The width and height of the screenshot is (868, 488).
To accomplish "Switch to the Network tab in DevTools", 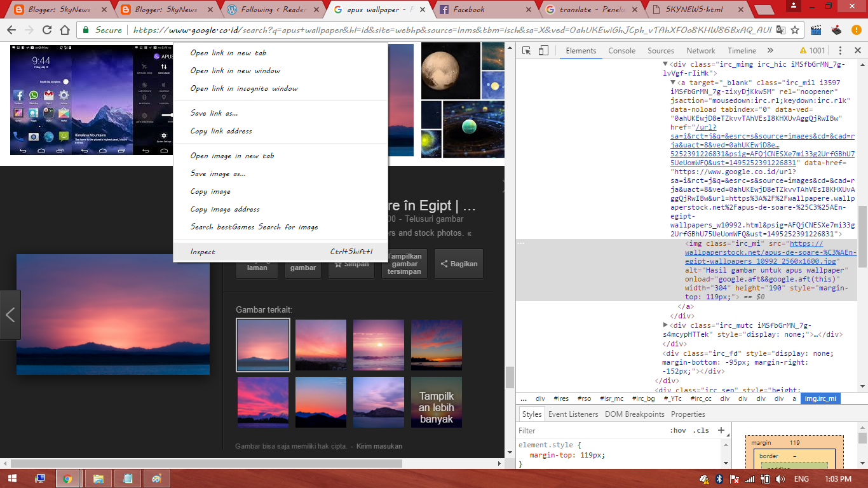I will [701, 50].
